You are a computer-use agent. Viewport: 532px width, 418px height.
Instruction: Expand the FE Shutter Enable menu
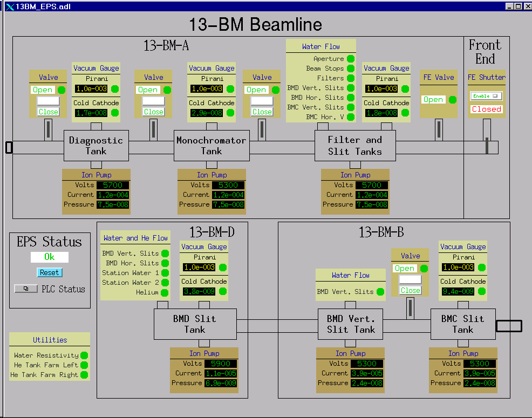point(486,96)
